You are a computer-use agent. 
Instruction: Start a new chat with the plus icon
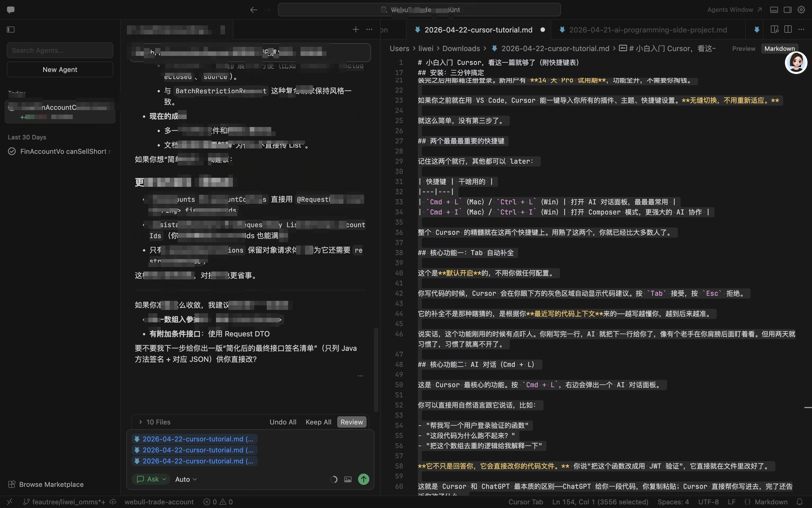(x=356, y=30)
